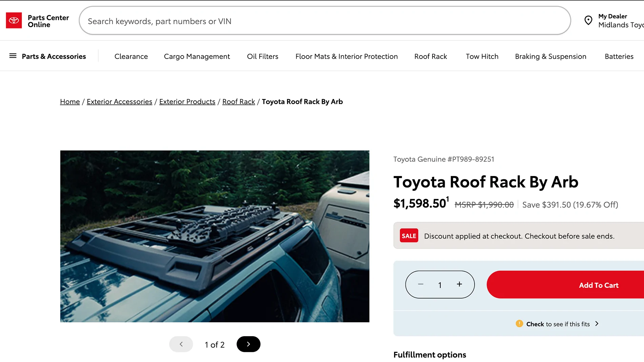Follow the Exterior Accessories breadcrumb link

click(119, 101)
